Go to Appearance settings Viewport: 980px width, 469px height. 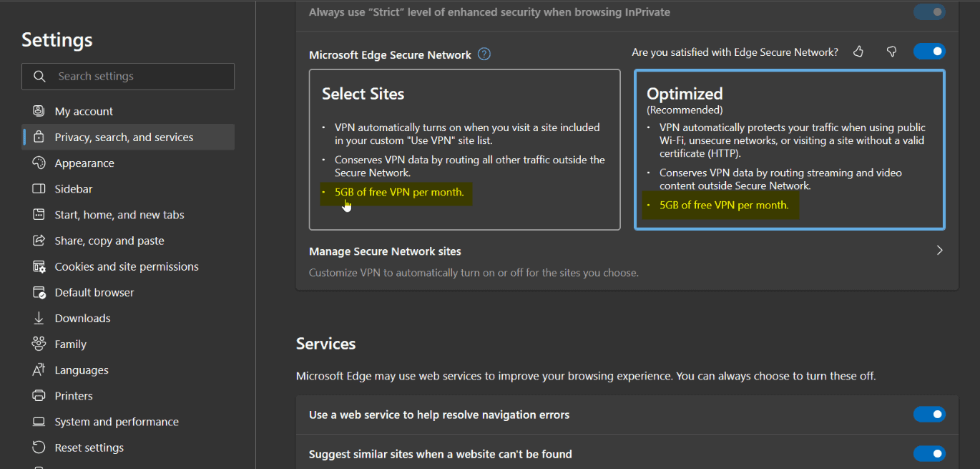(x=128, y=163)
